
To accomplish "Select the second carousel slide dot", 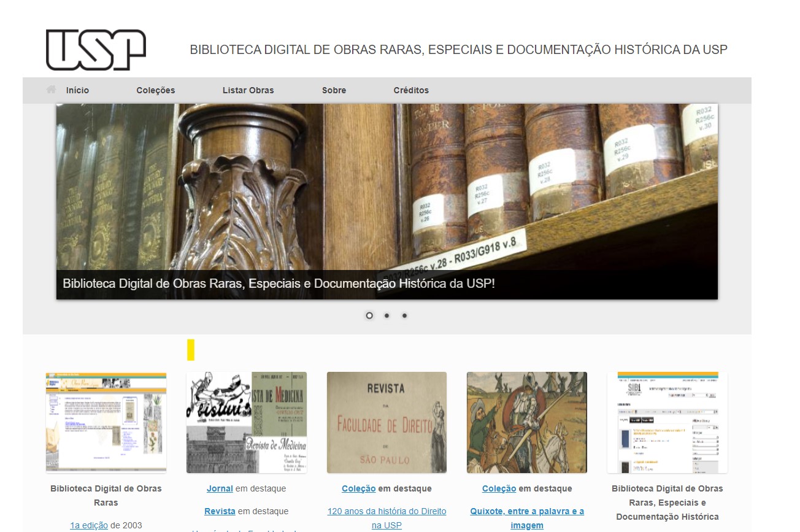I will (x=387, y=315).
